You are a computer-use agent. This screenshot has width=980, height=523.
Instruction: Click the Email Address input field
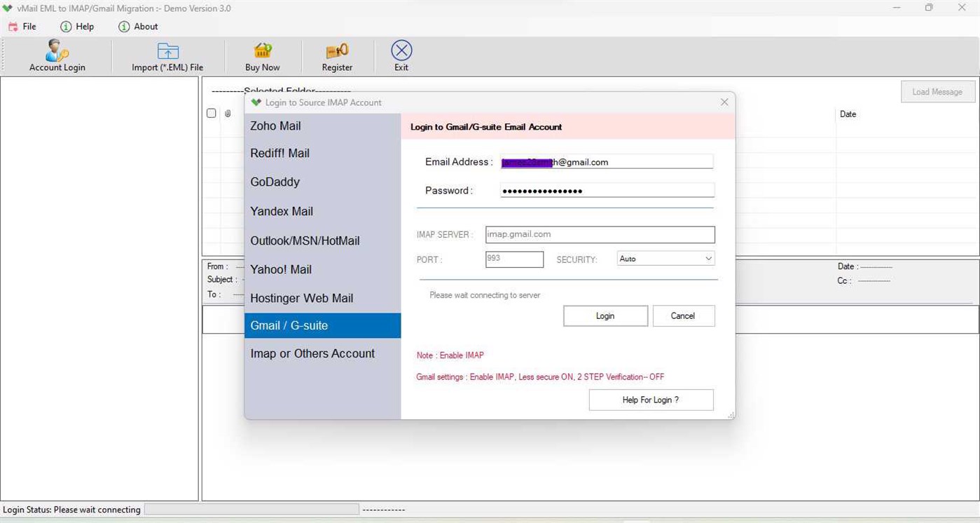tap(607, 162)
